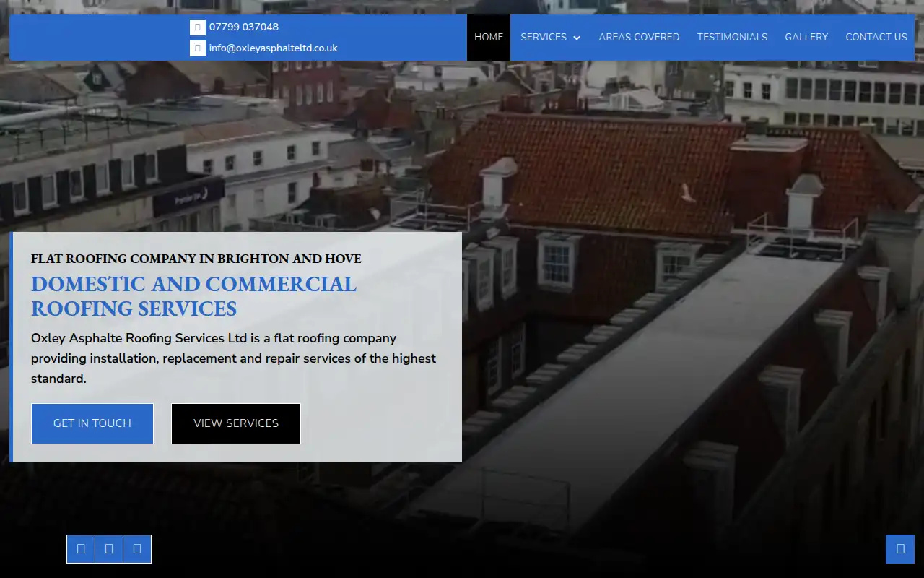Screen dimensions: 924x578
Task: Click the last of three bottom-left icon boxes
Action: [137, 549]
